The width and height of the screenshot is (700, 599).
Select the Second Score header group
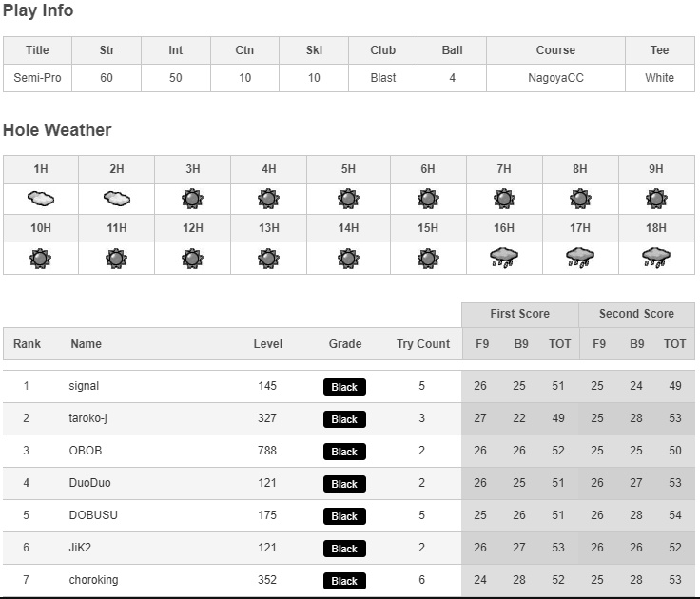[636, 314]
